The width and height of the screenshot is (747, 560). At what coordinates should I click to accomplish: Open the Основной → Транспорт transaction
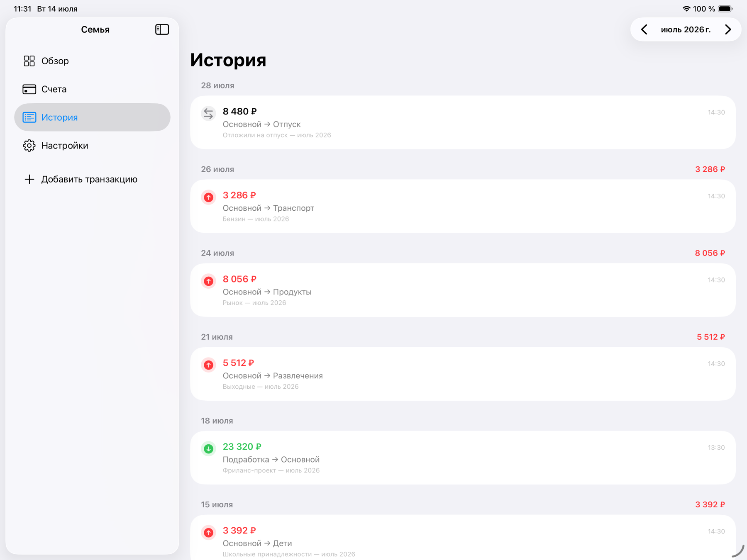click(x=463, y=206)
